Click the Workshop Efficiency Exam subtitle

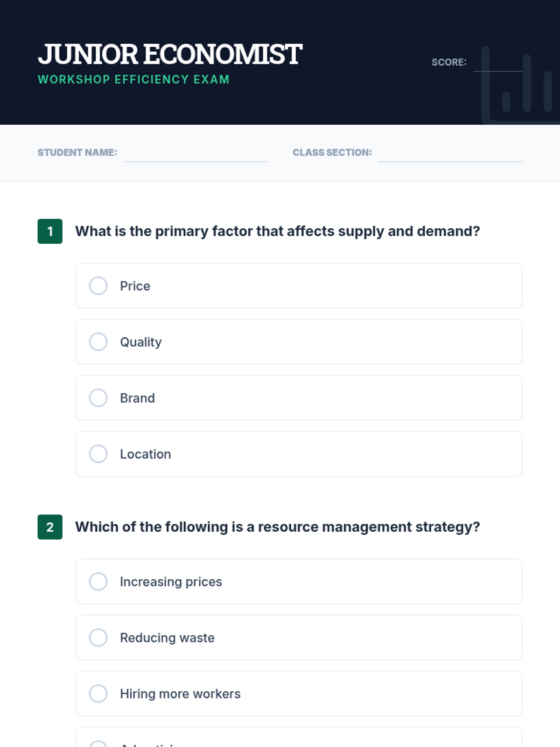coord(133,79)
